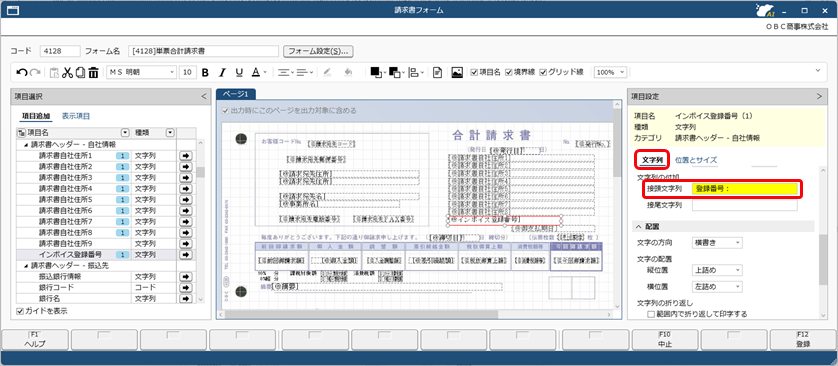
Task: Open vertical alignment options
Action: [x=304, y=72]
